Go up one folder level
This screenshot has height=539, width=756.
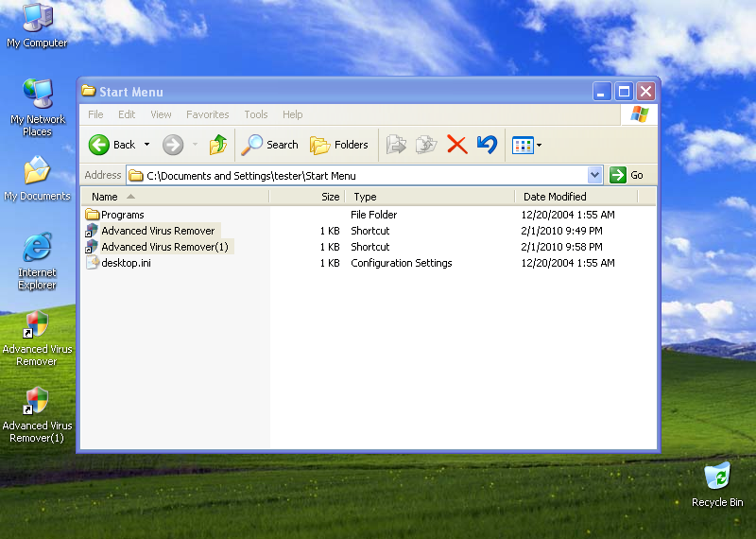pyautogui.click(x=218, y=145)
